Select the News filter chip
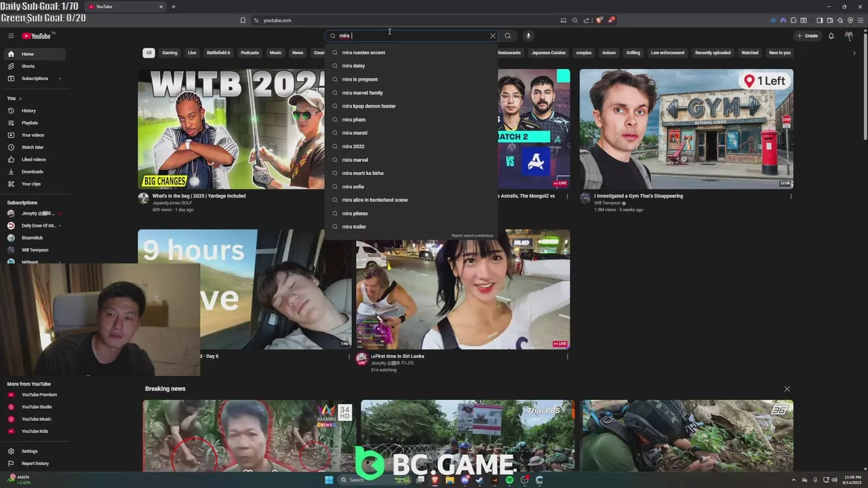Image resolution: width=868 pixels, height=488 pixels. click(298, 53)
